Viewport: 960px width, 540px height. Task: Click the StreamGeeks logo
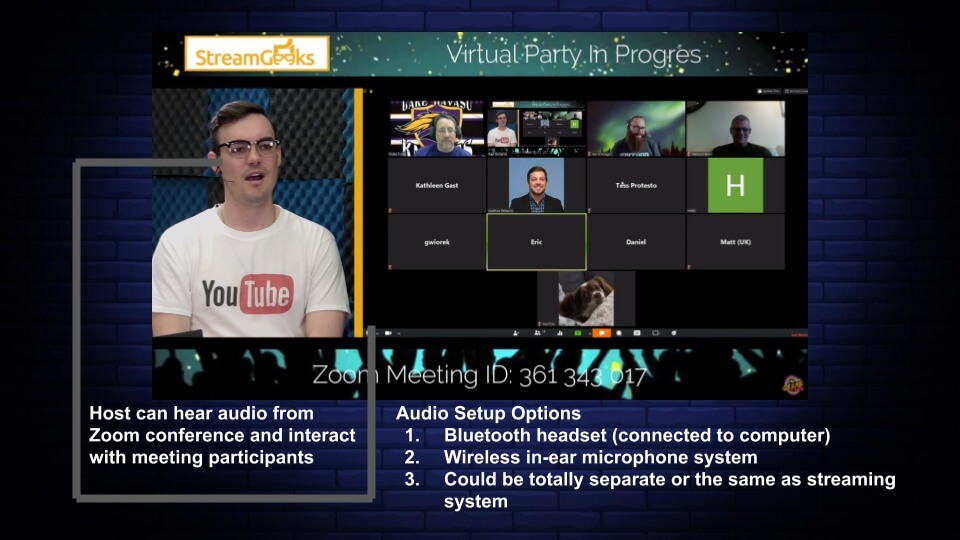click(257, 54)
